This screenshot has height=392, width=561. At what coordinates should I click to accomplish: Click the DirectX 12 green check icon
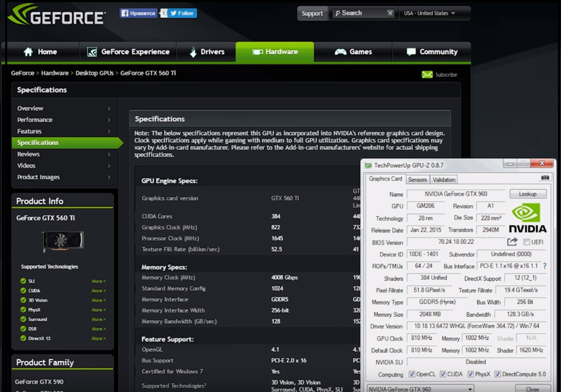click(23, 338)
